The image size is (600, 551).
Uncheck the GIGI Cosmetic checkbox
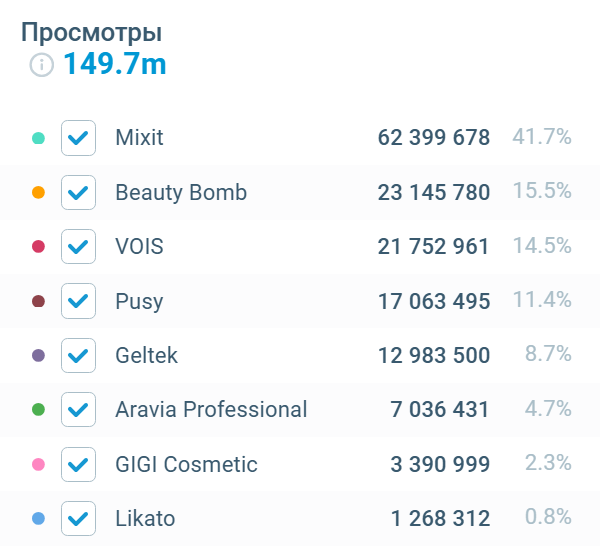click(x=78, y=464)
